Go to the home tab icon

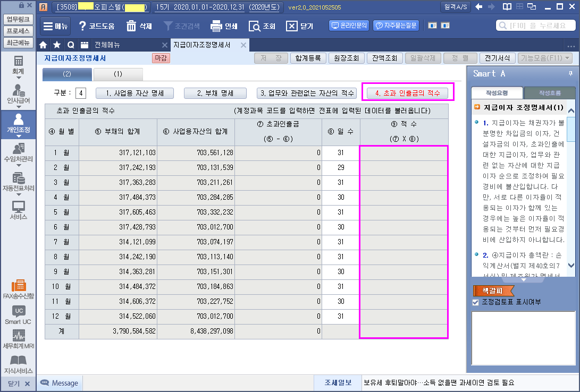[44, 45]
